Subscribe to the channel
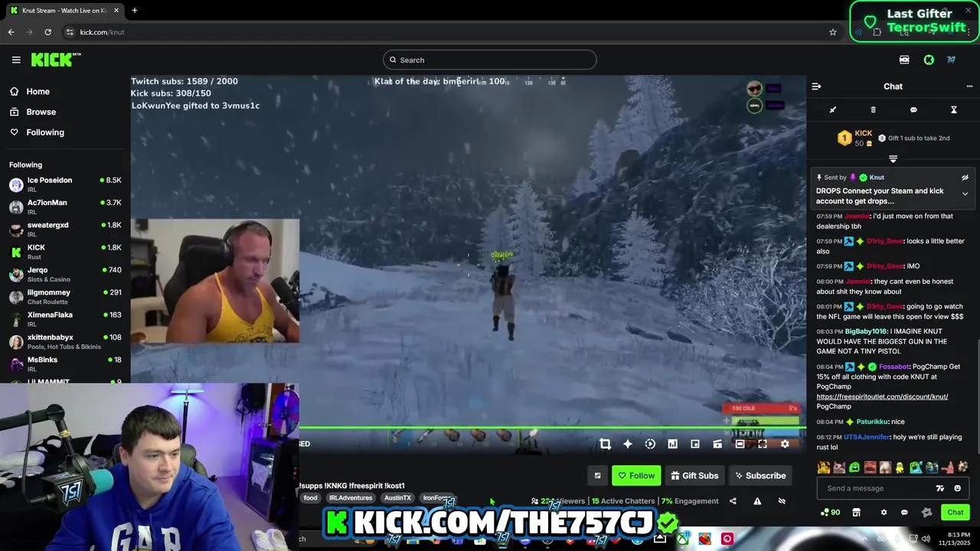 click(760, 475)
